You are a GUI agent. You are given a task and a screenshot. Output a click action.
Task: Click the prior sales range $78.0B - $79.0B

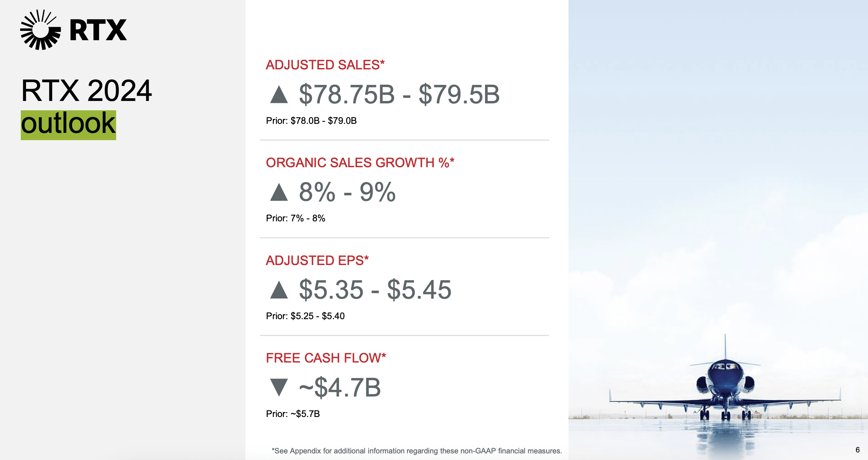[x=323, y=121]
